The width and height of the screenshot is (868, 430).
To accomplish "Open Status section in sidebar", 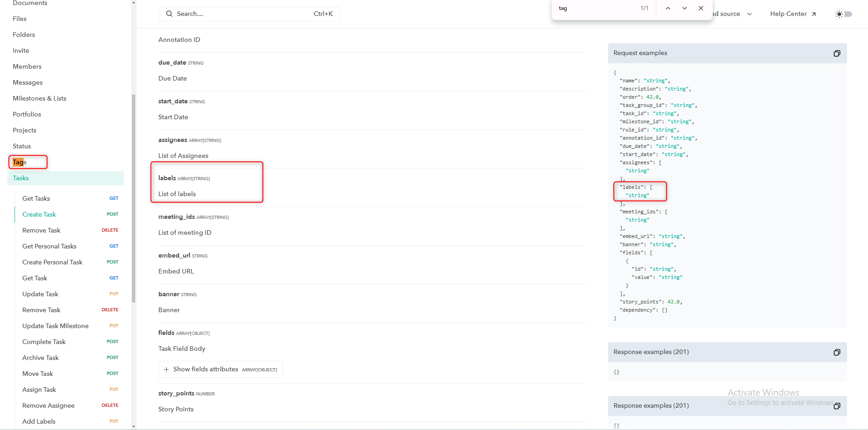I will point(22,146).
